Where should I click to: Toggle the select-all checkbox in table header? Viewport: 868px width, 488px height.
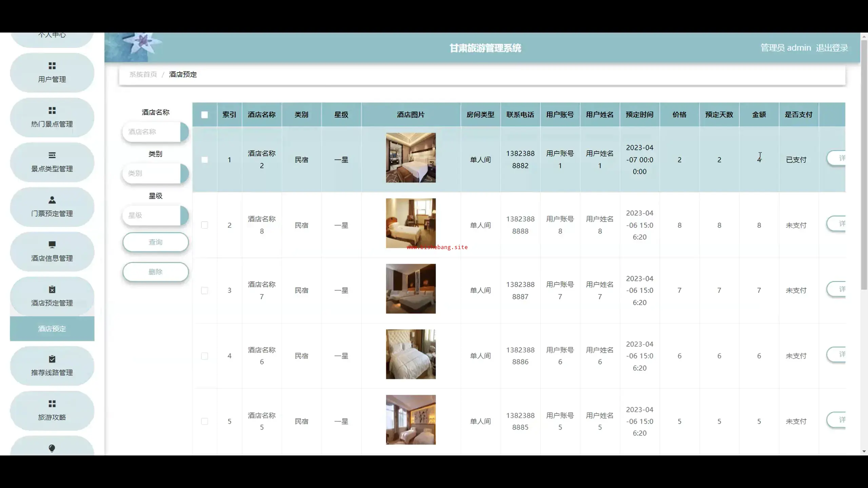(204, 115)
